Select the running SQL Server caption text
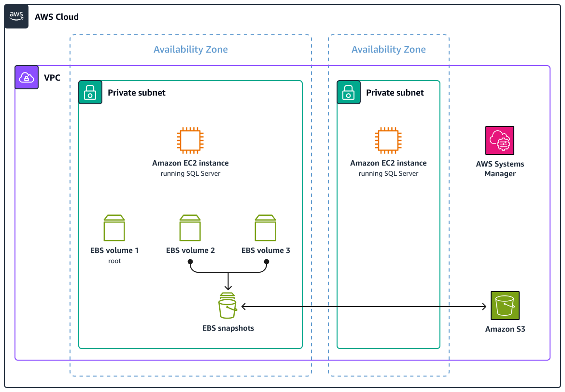Screen dimensions: 565x392 190,173
